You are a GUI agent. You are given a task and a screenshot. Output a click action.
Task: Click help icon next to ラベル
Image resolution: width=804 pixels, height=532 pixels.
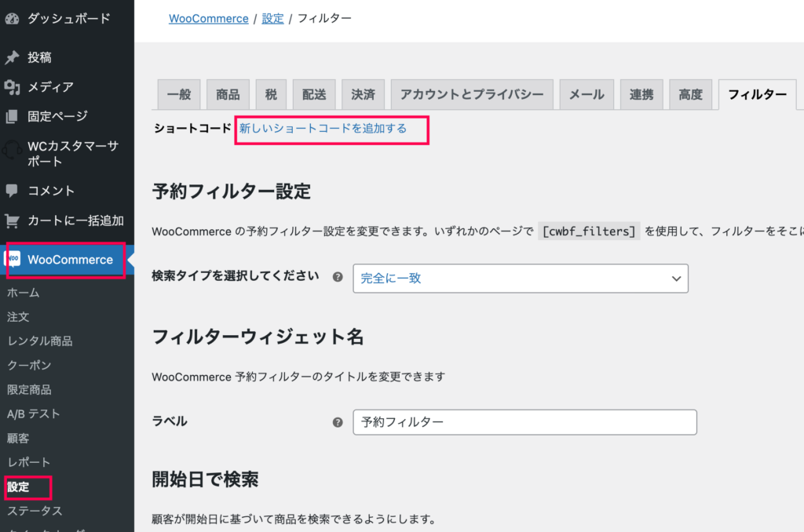338,422
